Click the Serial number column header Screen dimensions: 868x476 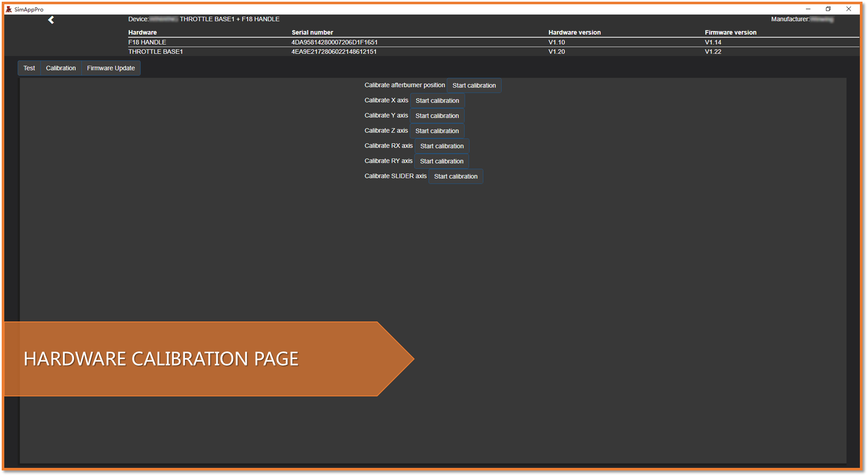312,33
